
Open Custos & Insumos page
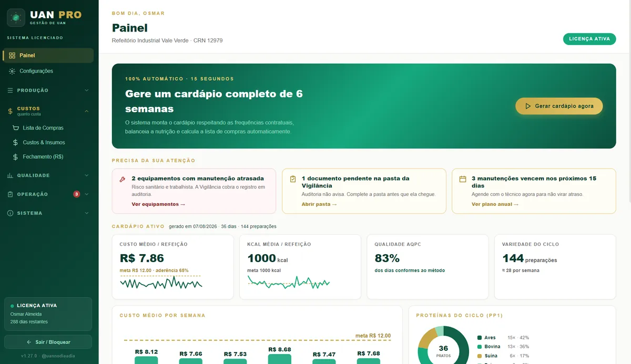pos(52,143)
